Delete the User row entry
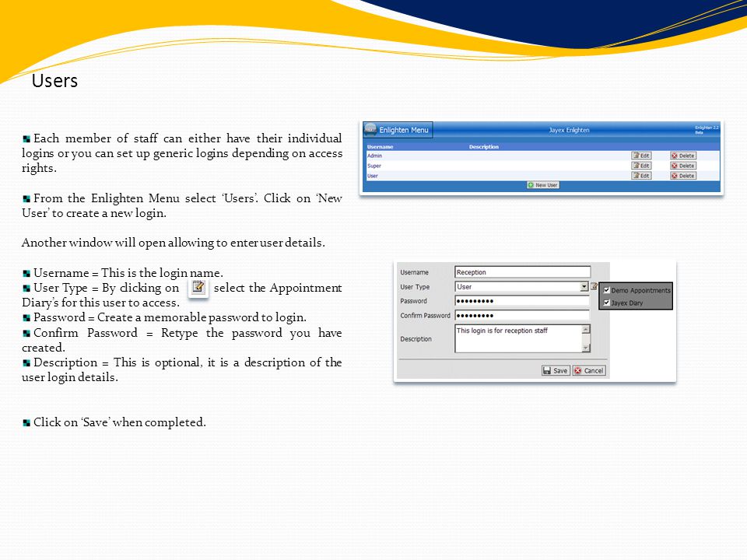 pyautogui.click(x=683, y=176)
